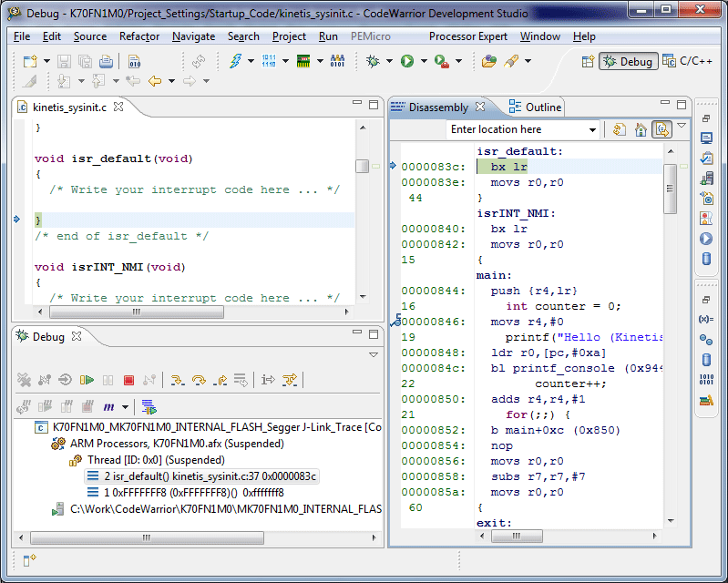
Task: Click the Home icon in Disassembly toolbar
Action: (x=641, y=129)
